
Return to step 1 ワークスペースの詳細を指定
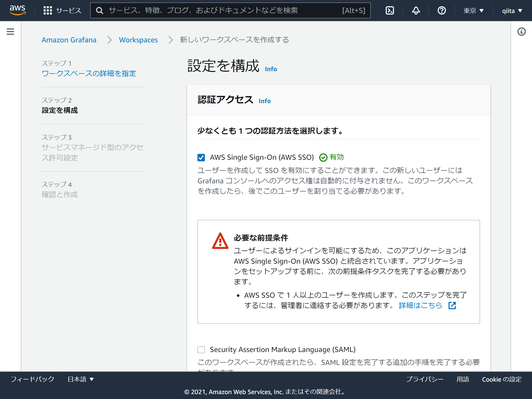pyautogui.click(x=89, y=74)
